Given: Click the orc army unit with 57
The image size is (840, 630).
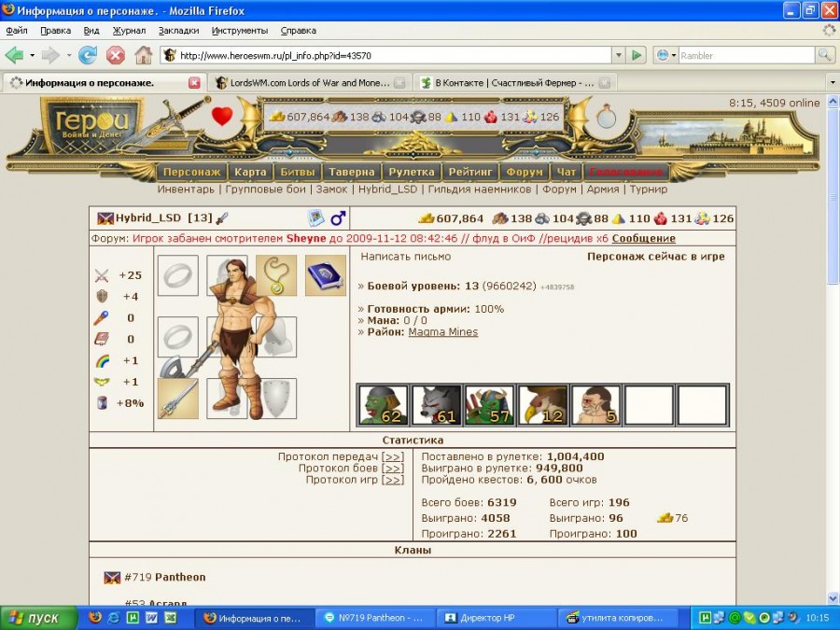Looking at the screenshot, I should (x=489, y=404).
